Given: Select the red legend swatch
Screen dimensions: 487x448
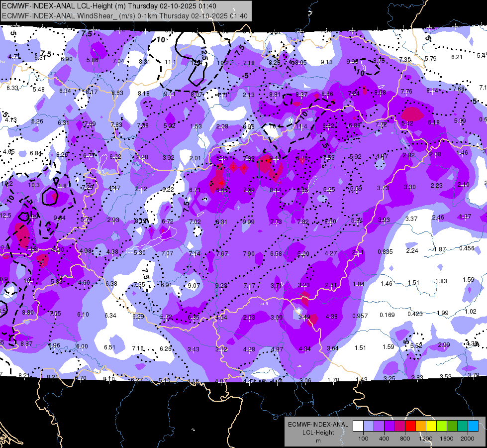Looking at the screenshot, I should 410,426.
